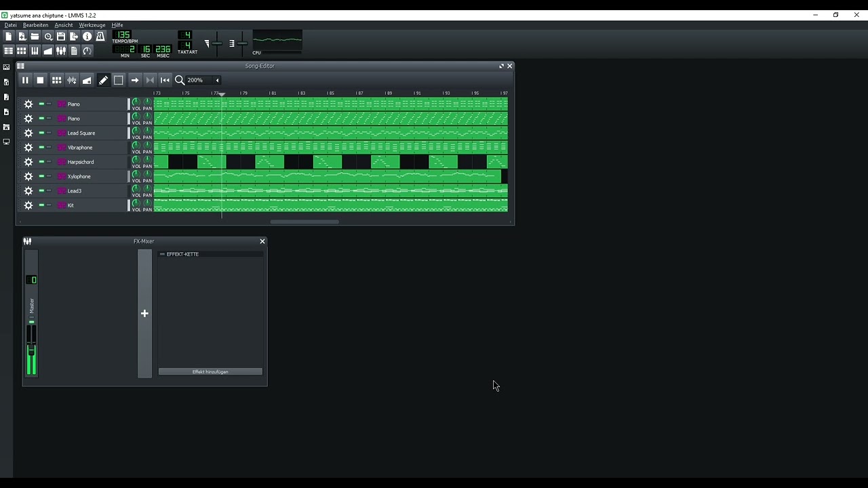868x488 pixels.
Task: Click the Song-Editor horizontal scrollbar
Action: [304, 222]
